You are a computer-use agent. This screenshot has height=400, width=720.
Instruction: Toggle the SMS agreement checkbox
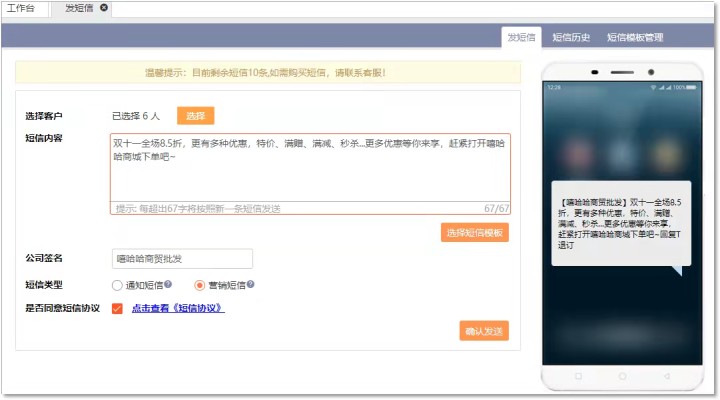pyautogui.click(x=118, y=308)
